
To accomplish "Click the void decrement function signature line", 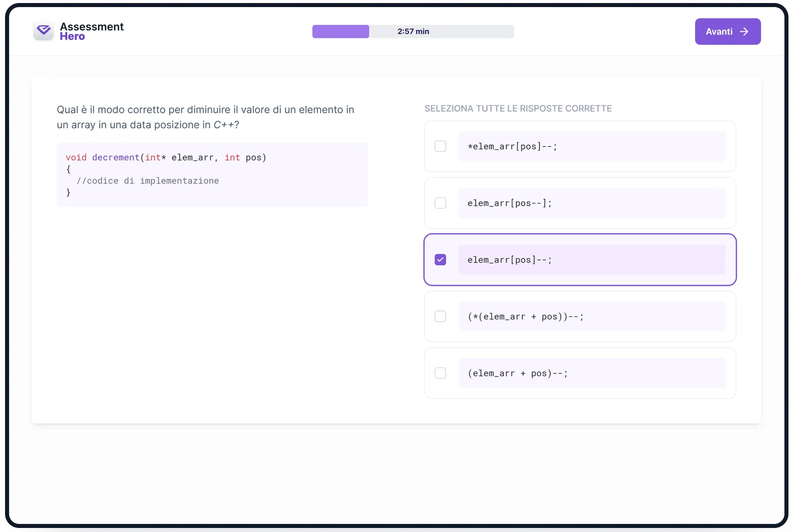I will click(166, 157).
